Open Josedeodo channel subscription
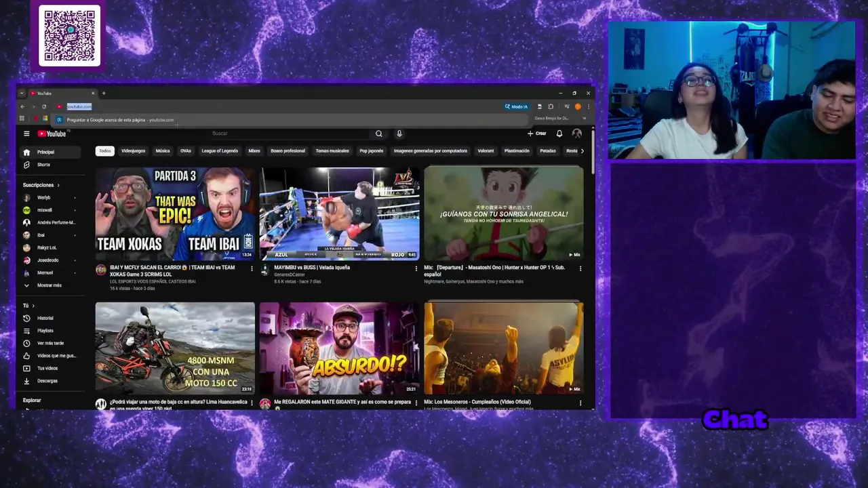868x488 pixels. (49, 260)
